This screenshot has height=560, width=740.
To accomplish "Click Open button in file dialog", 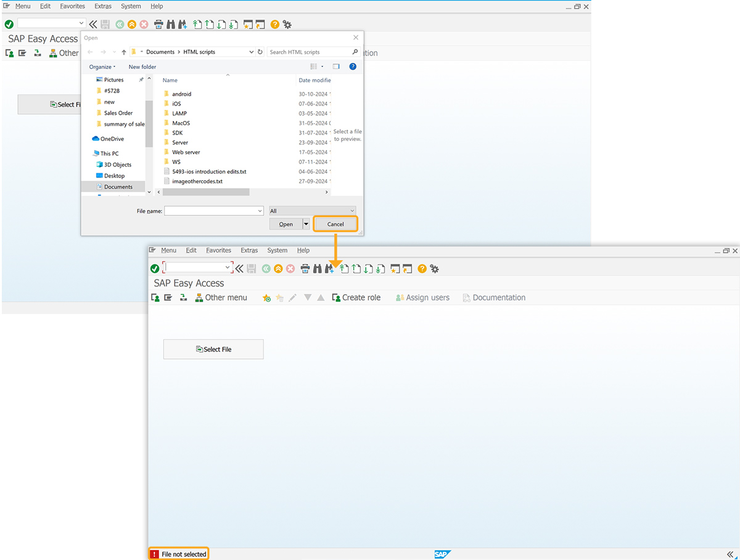I will point(286,224).
